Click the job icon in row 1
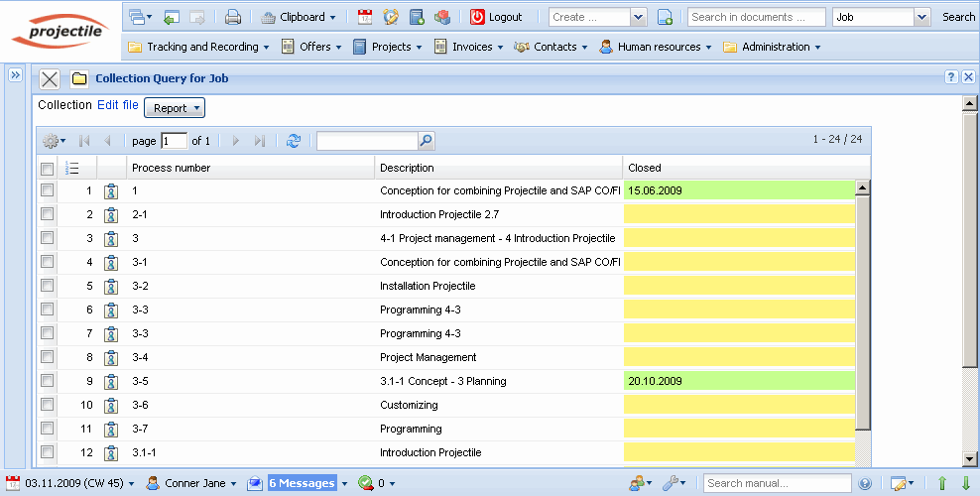The image size is (980, 496). coord(111,190)
